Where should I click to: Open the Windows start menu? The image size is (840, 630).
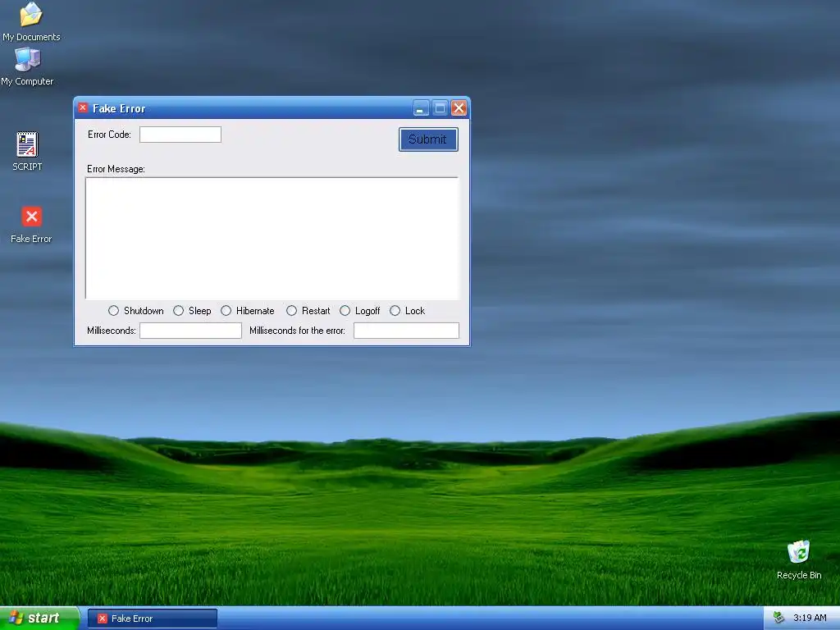(x=39, y=619)
